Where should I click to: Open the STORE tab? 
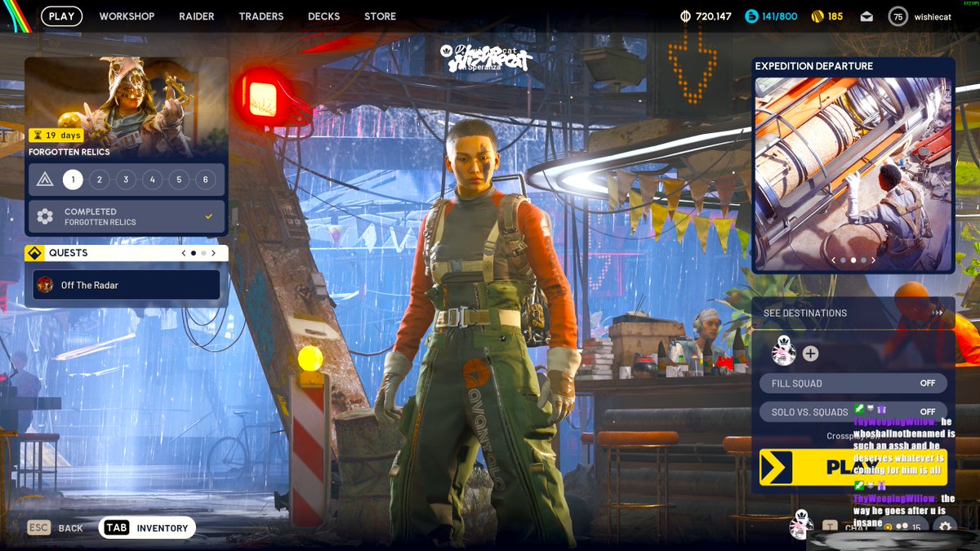point(380,16)
